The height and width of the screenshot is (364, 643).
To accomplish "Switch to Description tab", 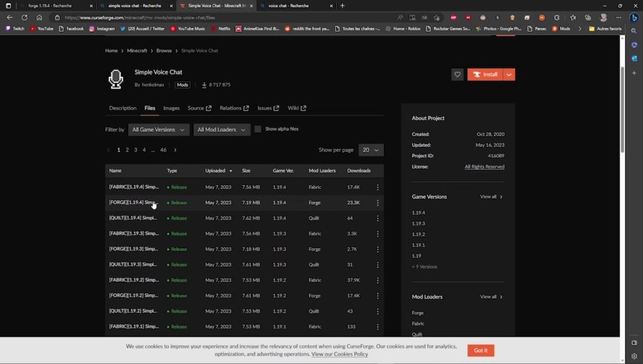I will (x=123, y=108).
